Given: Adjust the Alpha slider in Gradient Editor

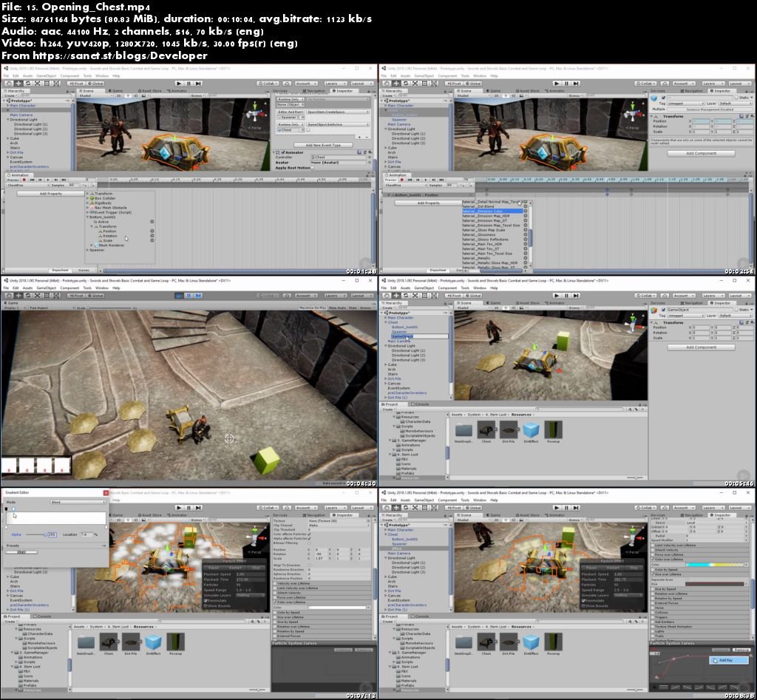Looking at the screenshot, I should coord(35,534).
